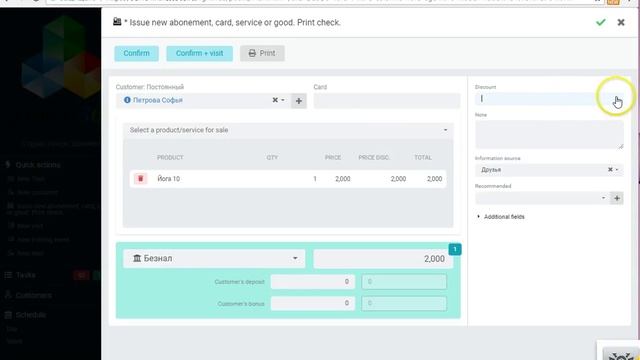
Task: Delete the Йога 10 product row
Action: (140, 179)
